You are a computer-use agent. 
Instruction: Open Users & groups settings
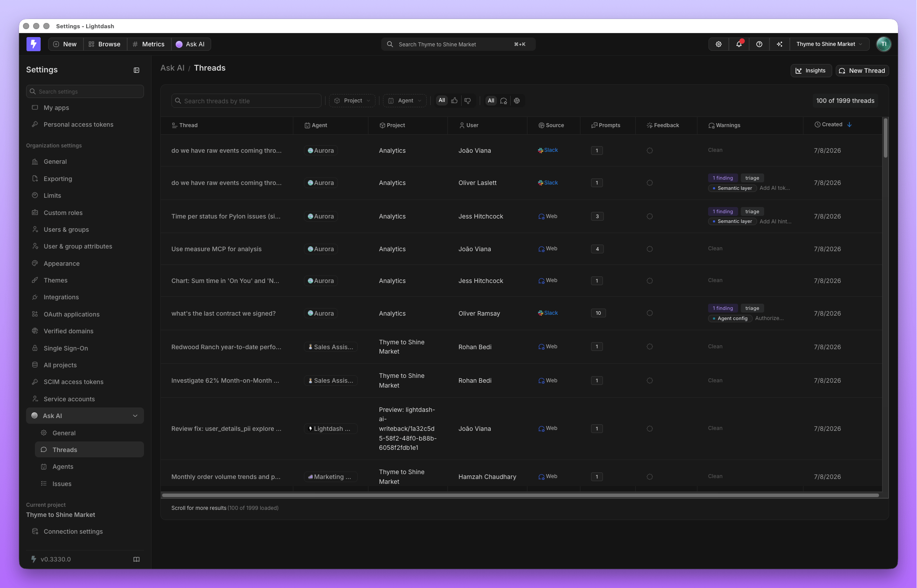(x=85, y=230)
